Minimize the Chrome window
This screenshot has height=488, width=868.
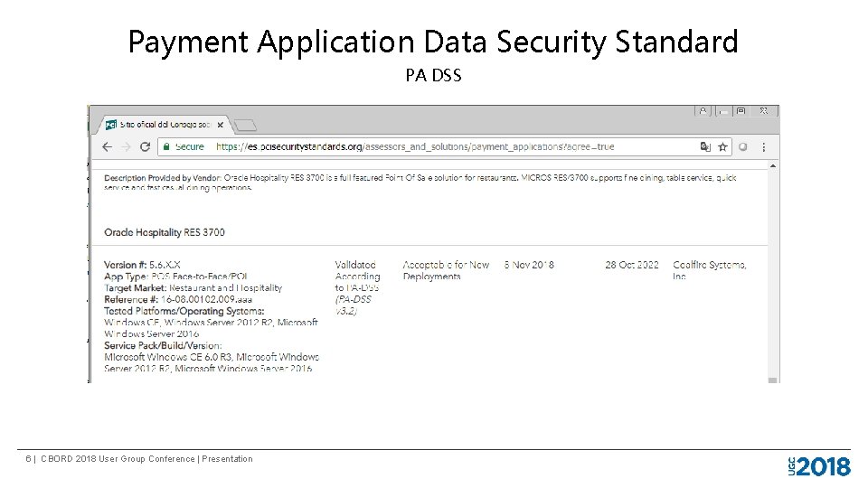pyautogui.click(x=722, y=111)
